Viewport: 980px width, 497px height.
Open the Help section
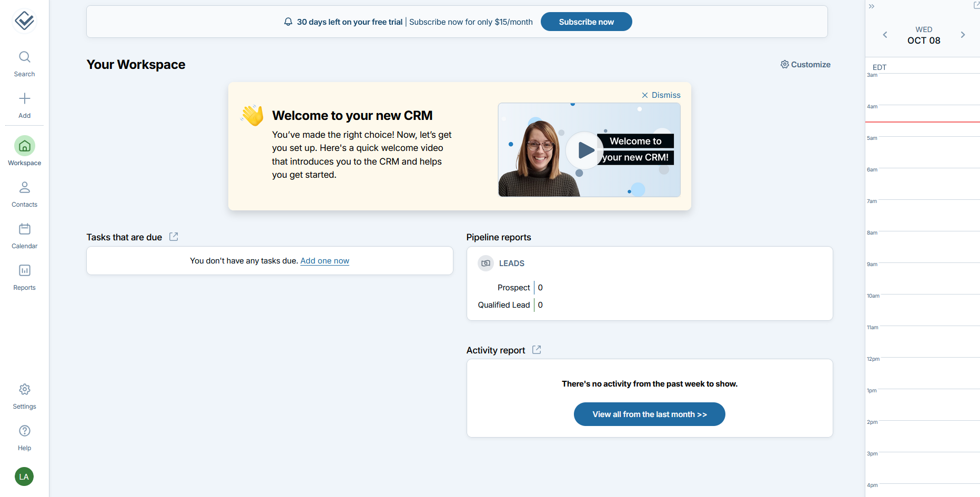24,431
